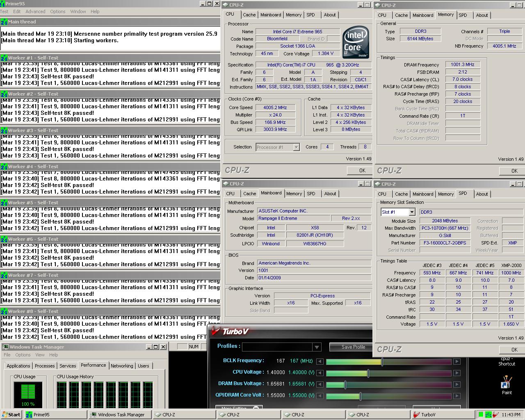The width and height of the screenshot is (525, 420).
Task: Click the TurboV system tray icon
Action: click(495, 415)
